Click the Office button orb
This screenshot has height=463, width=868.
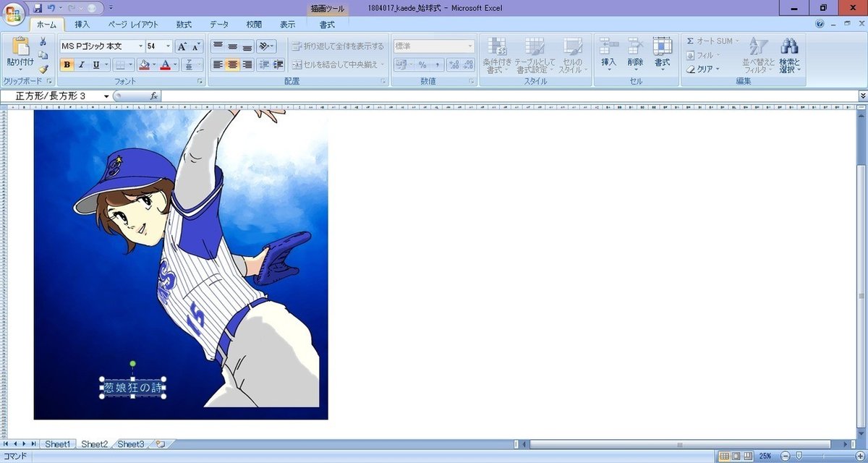coord(14,14)
